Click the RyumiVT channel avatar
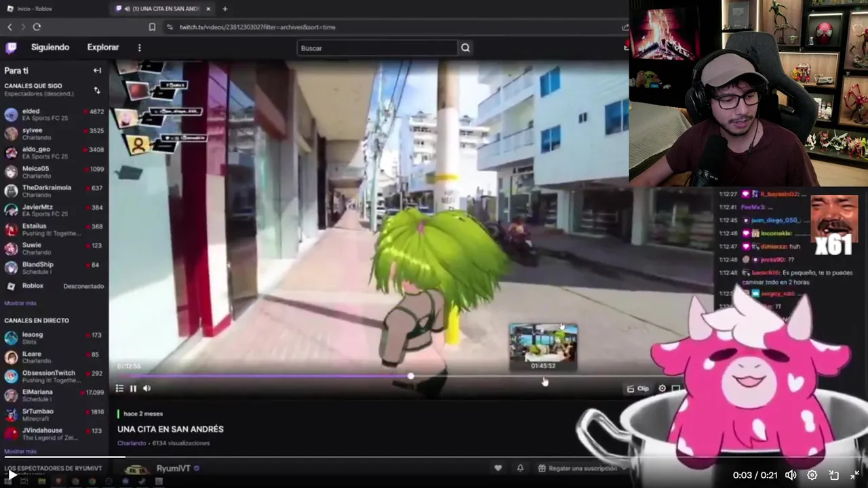 (136, 469)
